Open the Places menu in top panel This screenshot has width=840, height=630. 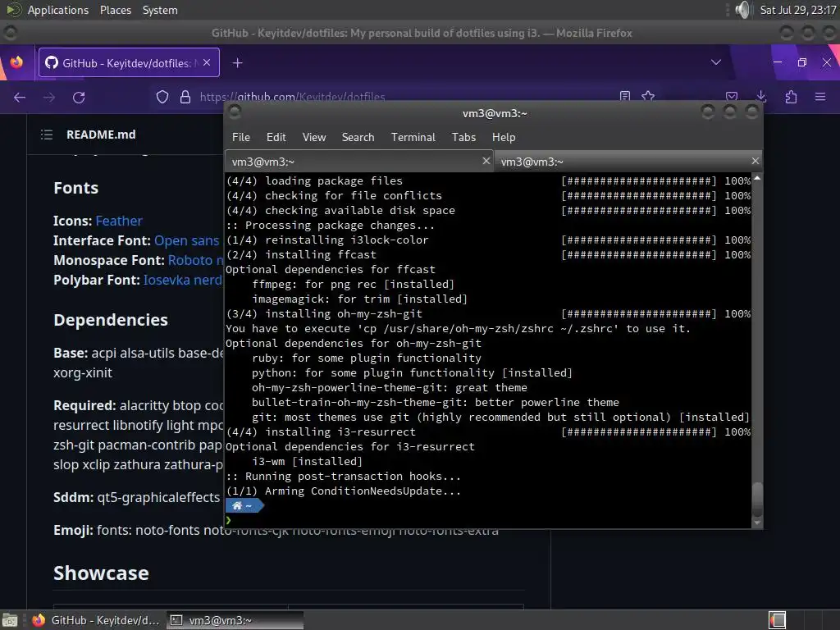[115, 10]
